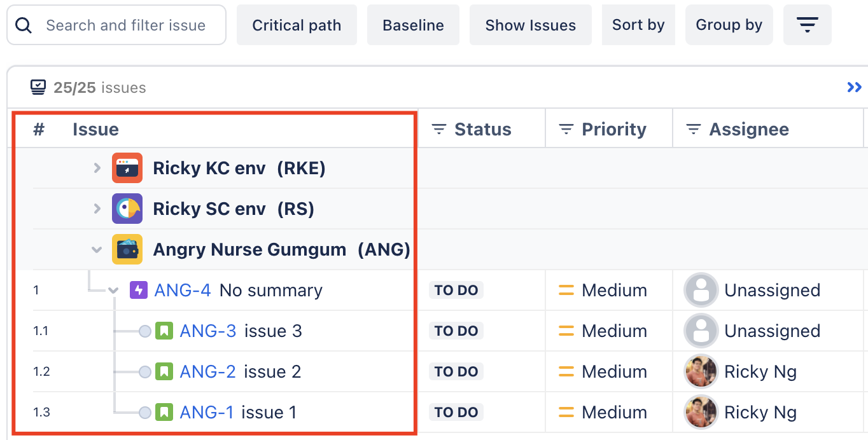Screen dimensions: 868x440
Task: Open the Sort by dropdown
Action: click(x=638, y=25)
